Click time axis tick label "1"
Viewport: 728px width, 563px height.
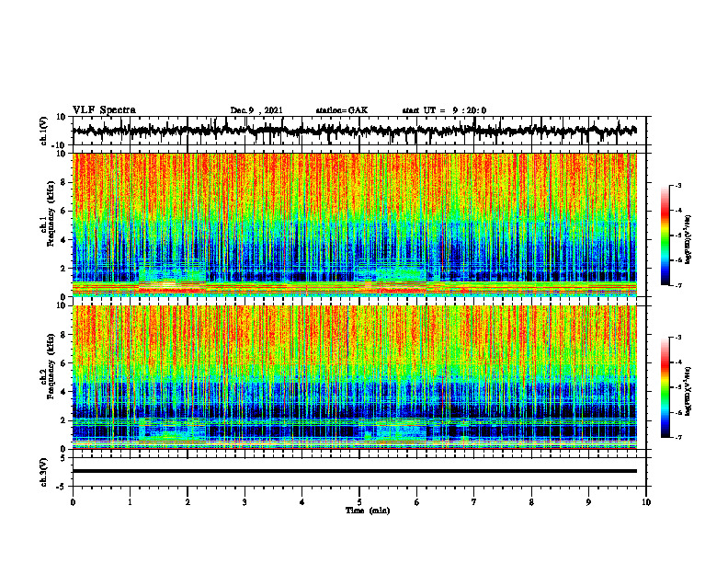coord(130,502)
